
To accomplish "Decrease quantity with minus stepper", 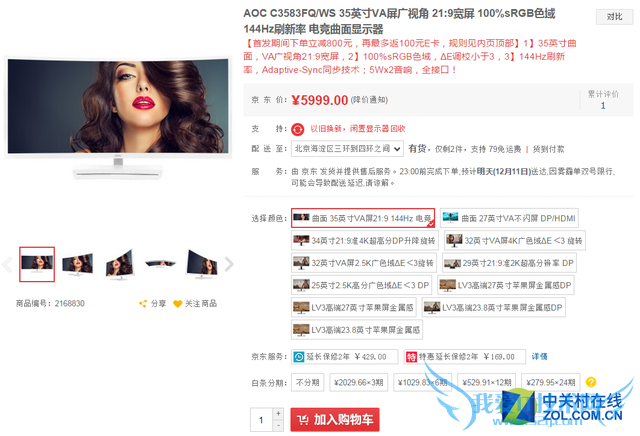I will coord(278,425).
